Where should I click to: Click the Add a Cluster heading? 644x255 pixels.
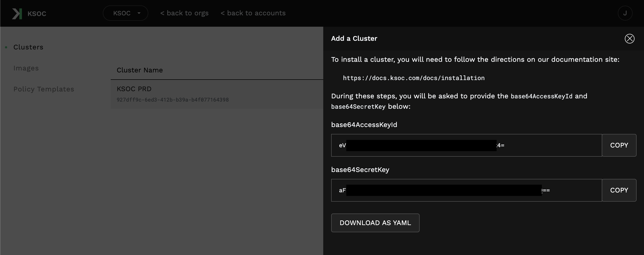coord(354,39)
